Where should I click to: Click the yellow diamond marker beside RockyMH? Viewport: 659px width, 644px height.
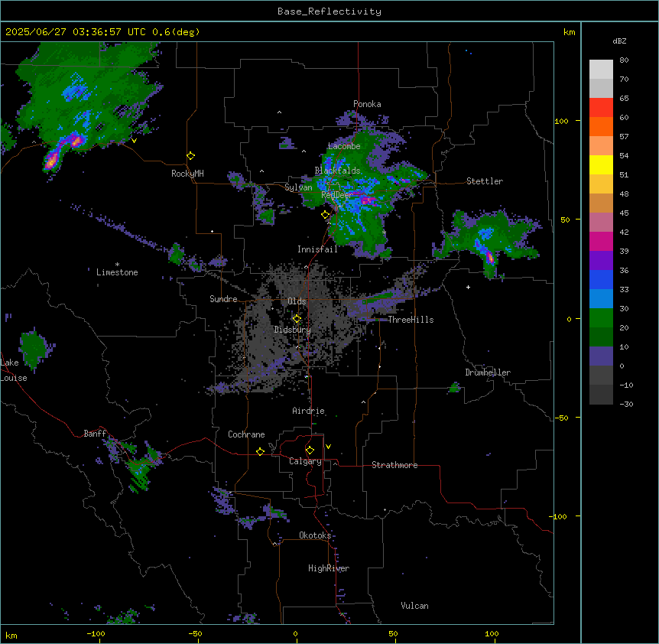coord(191,155)
